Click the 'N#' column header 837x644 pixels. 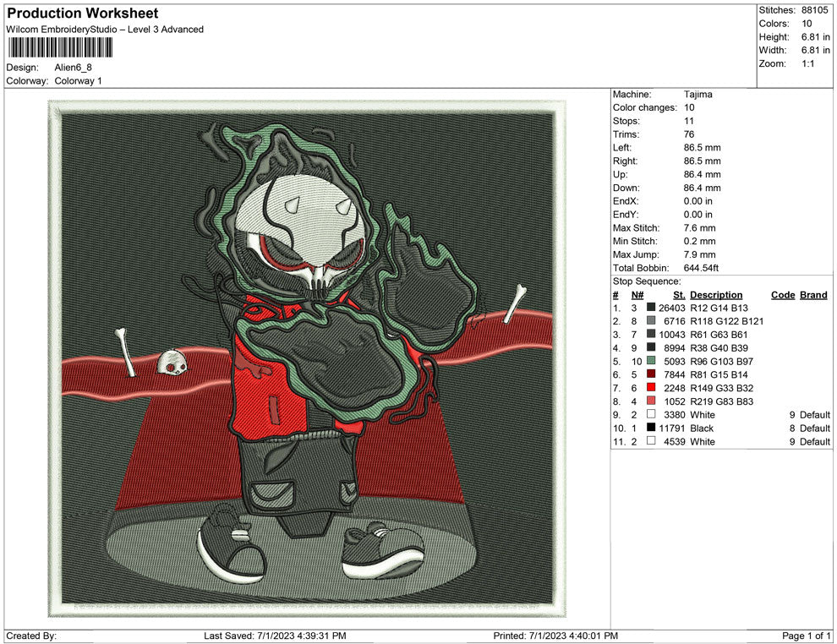pos(637,295)
